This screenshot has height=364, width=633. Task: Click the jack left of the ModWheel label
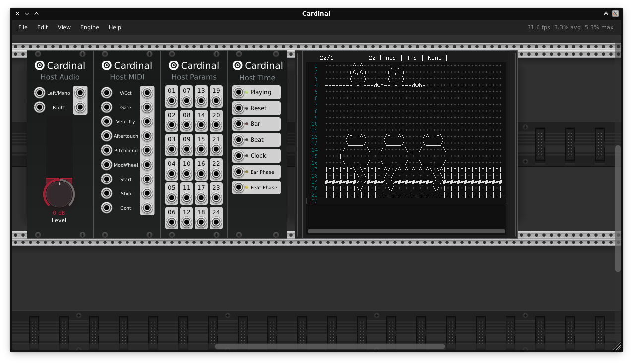pyautogui.click(x=107, y=165)
